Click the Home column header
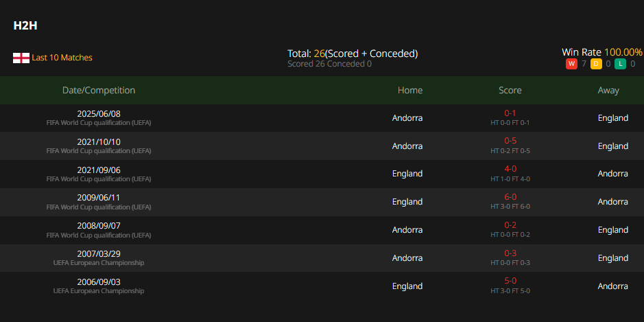The image size is (644, 322). pyautogui.click(x=410, y=90)
